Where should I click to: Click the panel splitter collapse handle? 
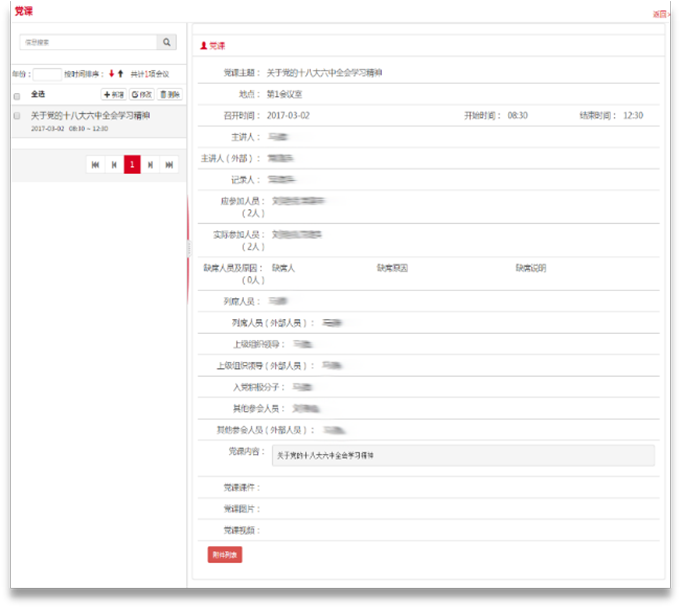(189, 249)
